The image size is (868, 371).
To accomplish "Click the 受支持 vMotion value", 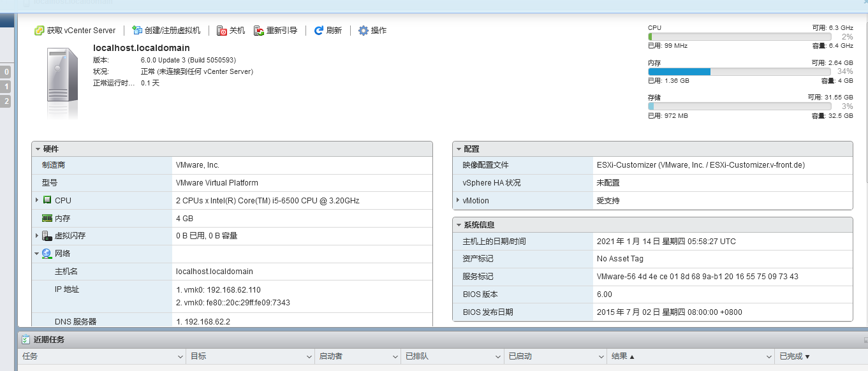I will 608,201.
